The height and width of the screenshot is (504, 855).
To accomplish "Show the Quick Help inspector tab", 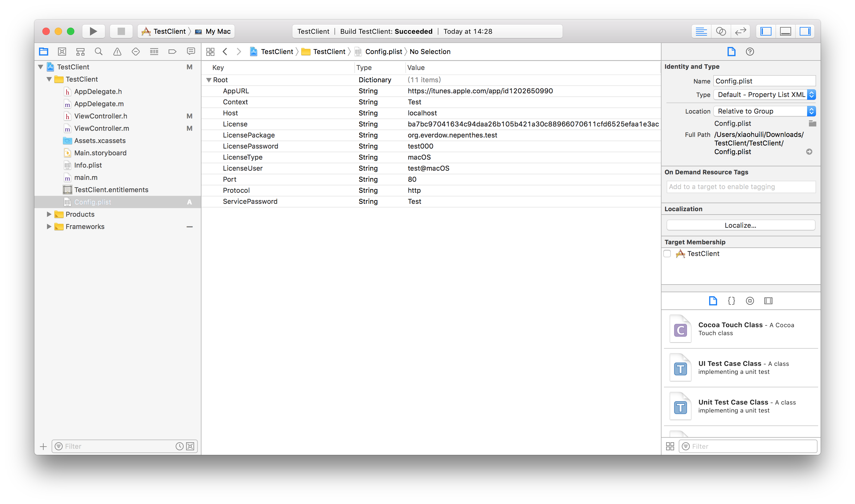I will (750, 52).
